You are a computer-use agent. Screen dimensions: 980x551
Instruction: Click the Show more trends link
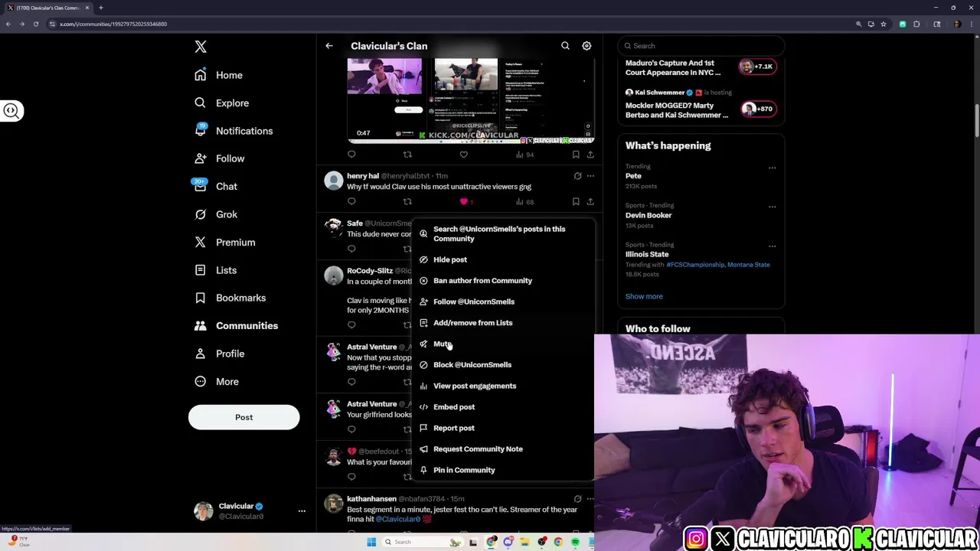644,296
